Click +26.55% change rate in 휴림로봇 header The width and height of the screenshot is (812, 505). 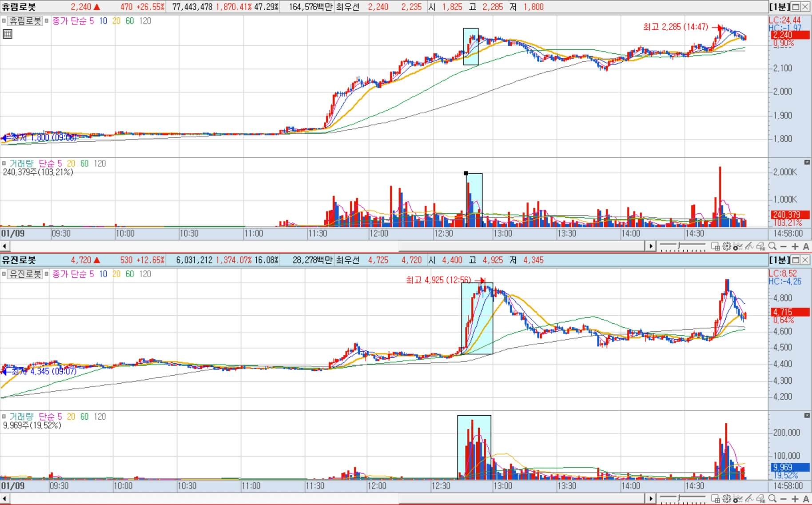tap(150, 7)
